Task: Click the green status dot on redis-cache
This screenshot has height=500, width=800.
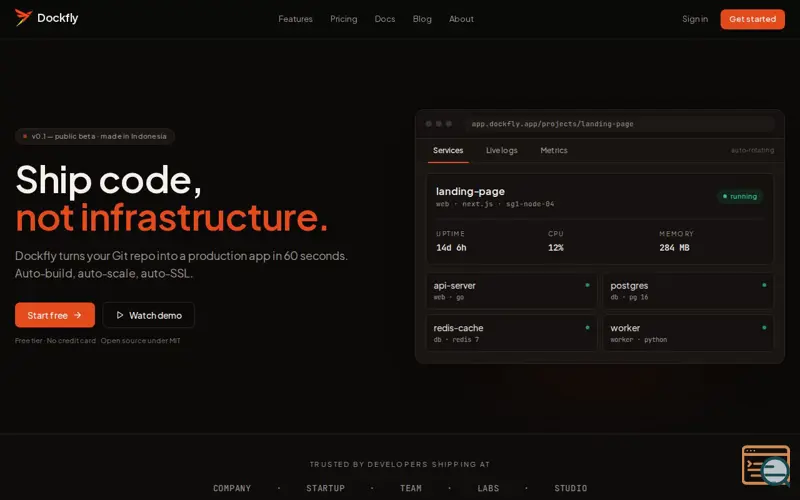Action: coord(587,328)
